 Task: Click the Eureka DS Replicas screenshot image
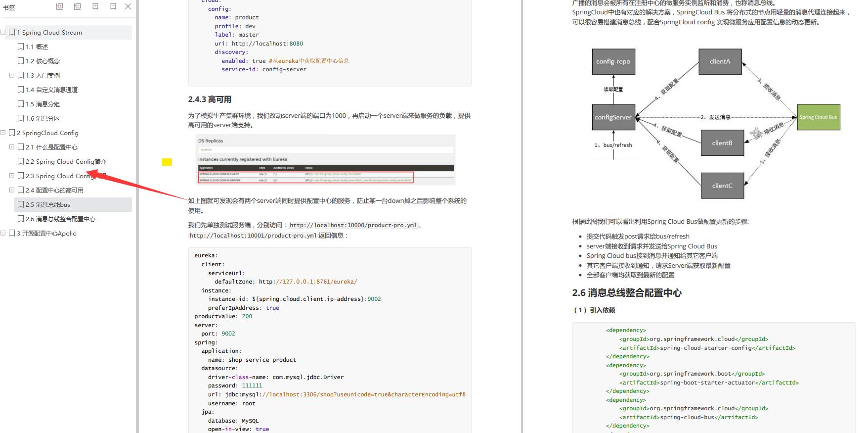325,160
